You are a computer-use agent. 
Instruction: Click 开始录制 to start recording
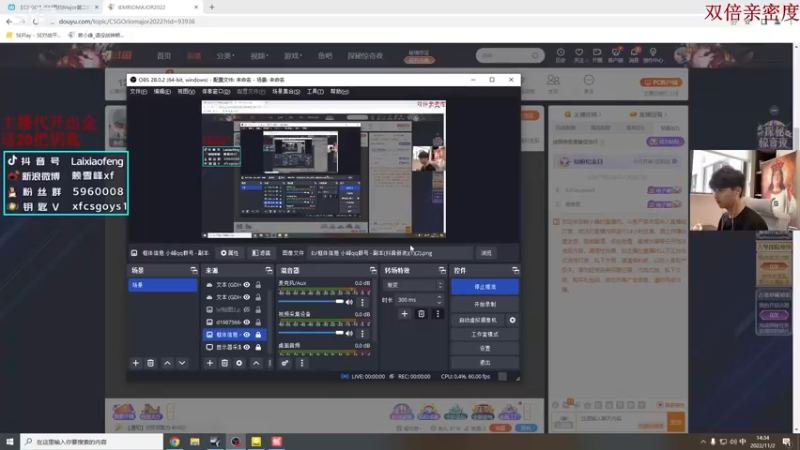click(x=485, y=304)
